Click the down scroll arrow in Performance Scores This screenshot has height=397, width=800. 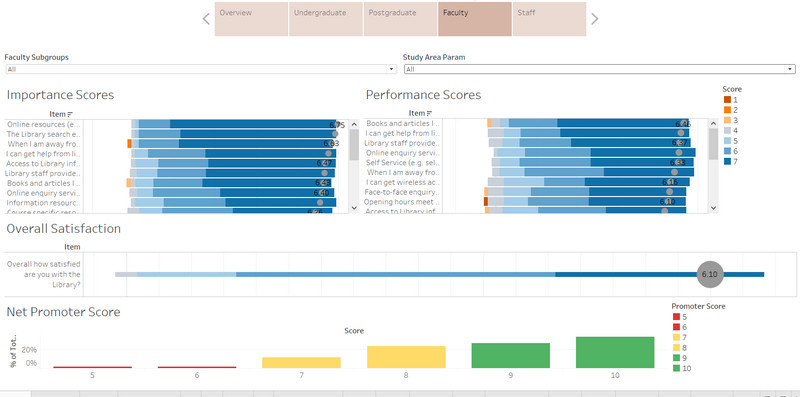point(713,208)
